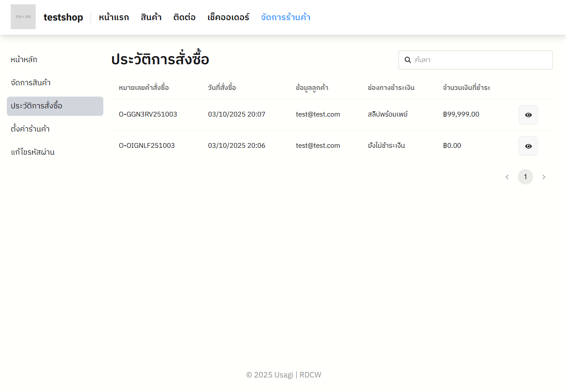
Task: Open จัดการสินค้า in the sidebar
Action: [x=31, y=83]
